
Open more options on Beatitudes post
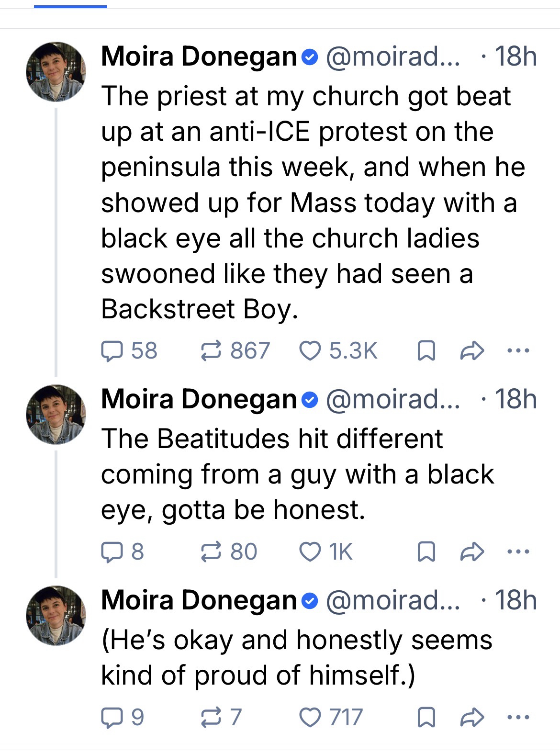tap(518, 552)
